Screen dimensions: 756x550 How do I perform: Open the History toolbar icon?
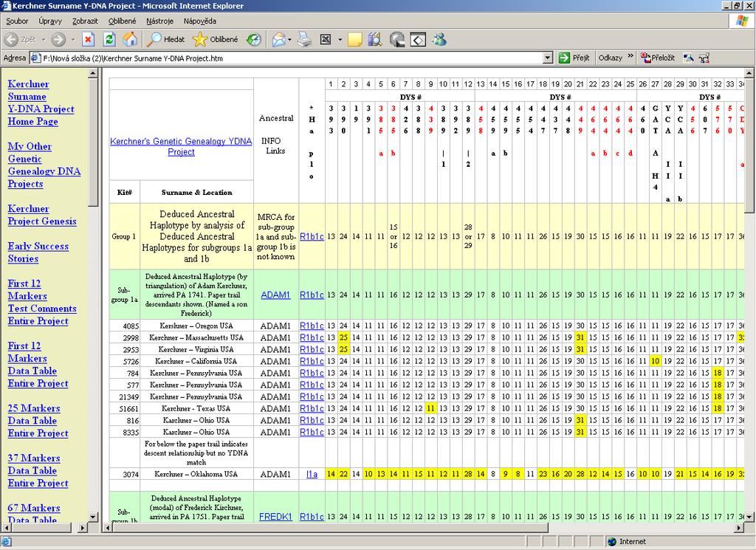coord(254,40)
